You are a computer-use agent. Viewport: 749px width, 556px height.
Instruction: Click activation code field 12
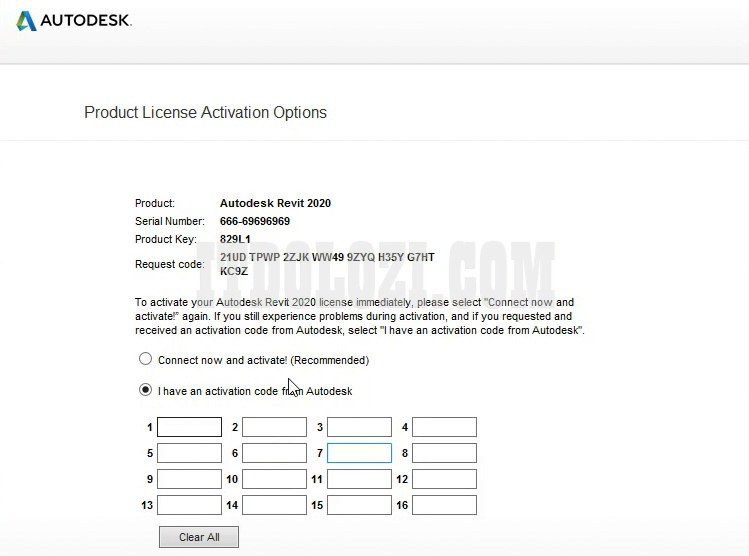[444, 479]
